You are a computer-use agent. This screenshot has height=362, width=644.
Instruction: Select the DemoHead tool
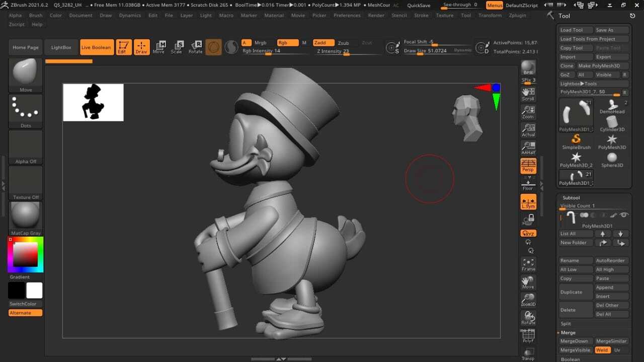click(612, 107)
